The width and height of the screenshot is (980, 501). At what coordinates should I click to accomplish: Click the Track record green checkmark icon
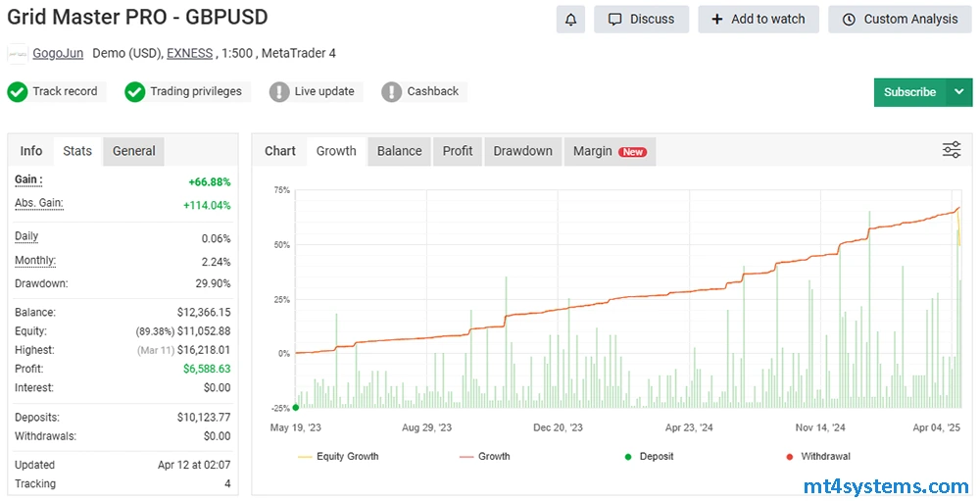click(x=17, y=92)
